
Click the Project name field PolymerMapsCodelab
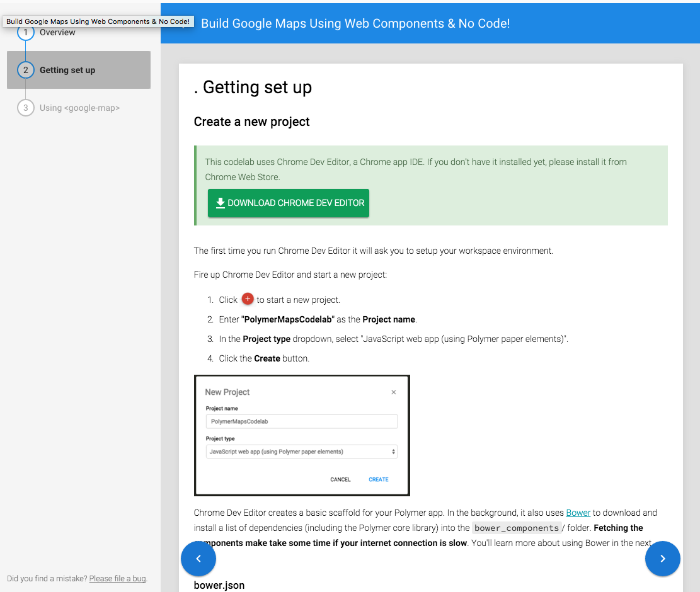(301, 421)
